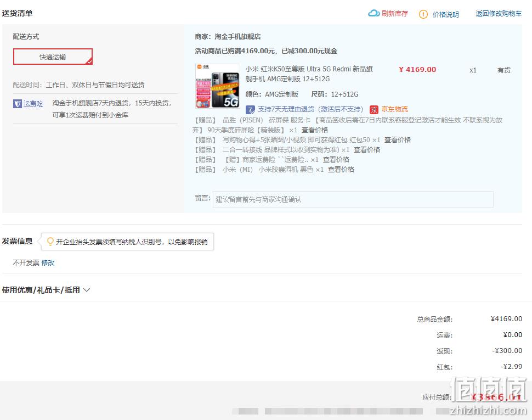This screenshot has height=420, width=532.
Task: Click the -¥300.00 返现 value
Action: click(x=507, y=351)
